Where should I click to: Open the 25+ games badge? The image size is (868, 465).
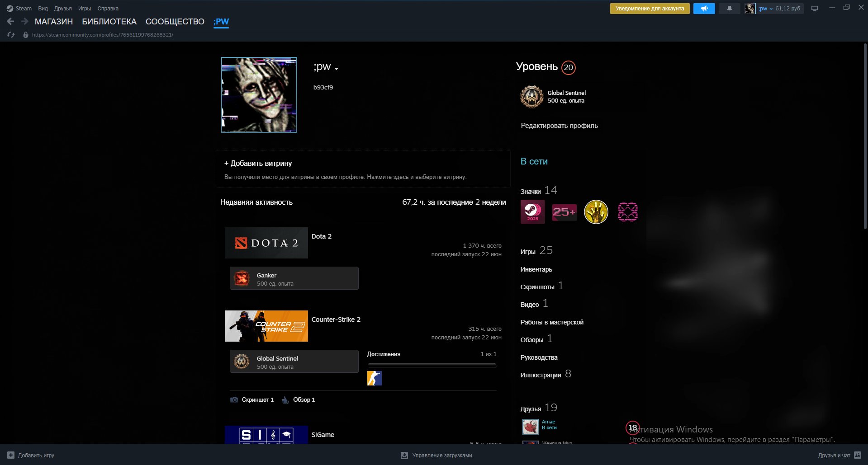564,211
